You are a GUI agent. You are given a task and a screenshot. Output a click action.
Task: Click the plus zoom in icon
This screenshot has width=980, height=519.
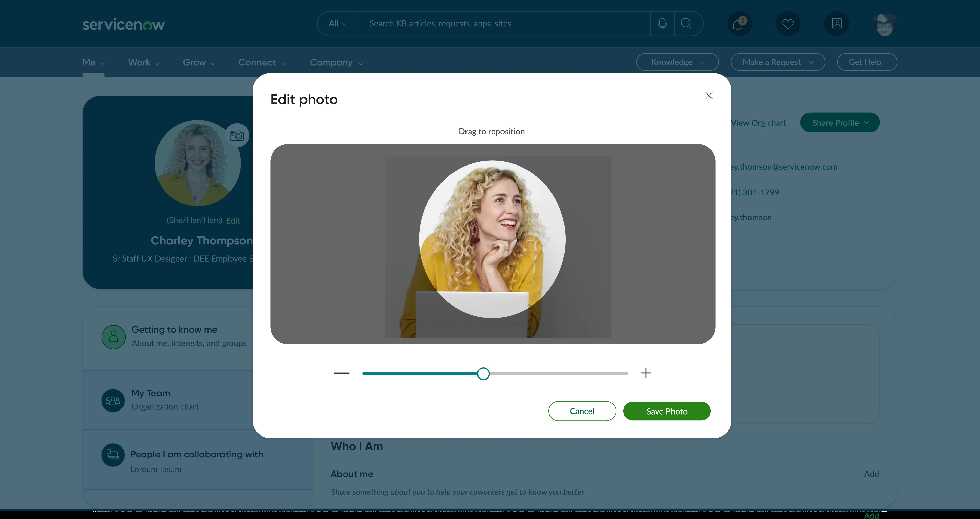point(646,373)
